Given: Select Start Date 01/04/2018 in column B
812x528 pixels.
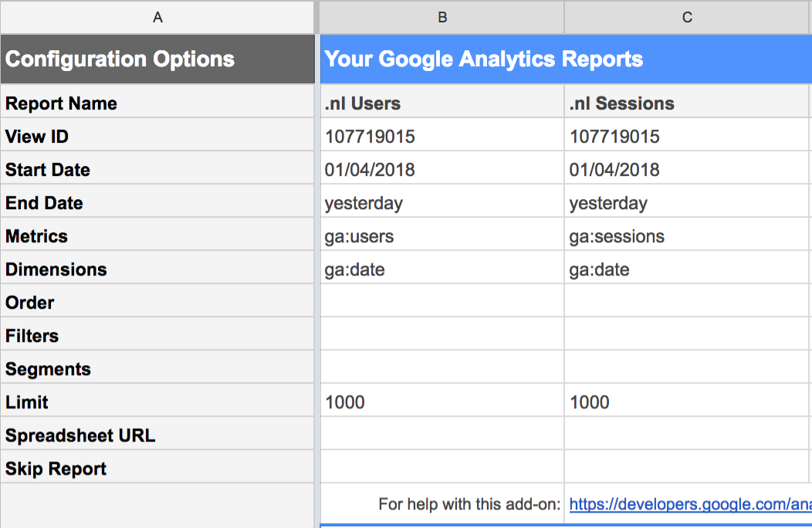Looking at the screenshot, I should tap(442, 168).
